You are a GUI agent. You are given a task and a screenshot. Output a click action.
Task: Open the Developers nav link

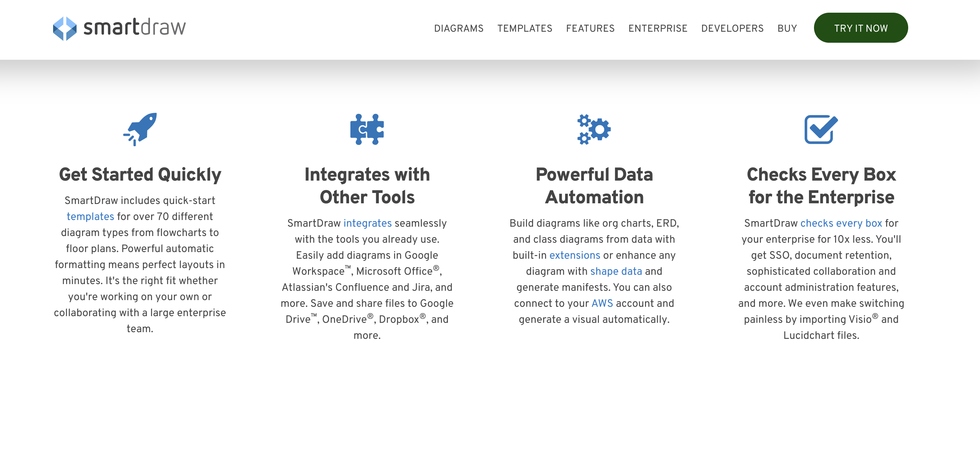coord(732,28)
